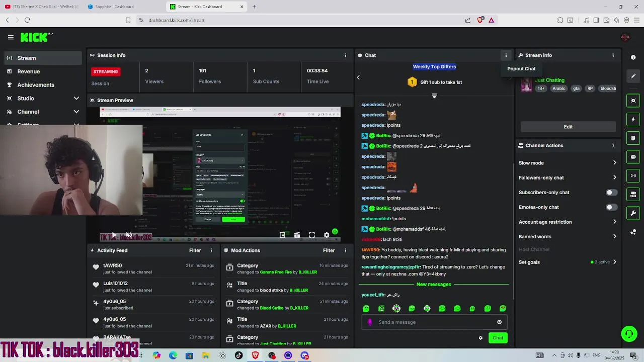
Task: Toggle mod actions document icon in right rail
Action: click(x=633, y=138)
